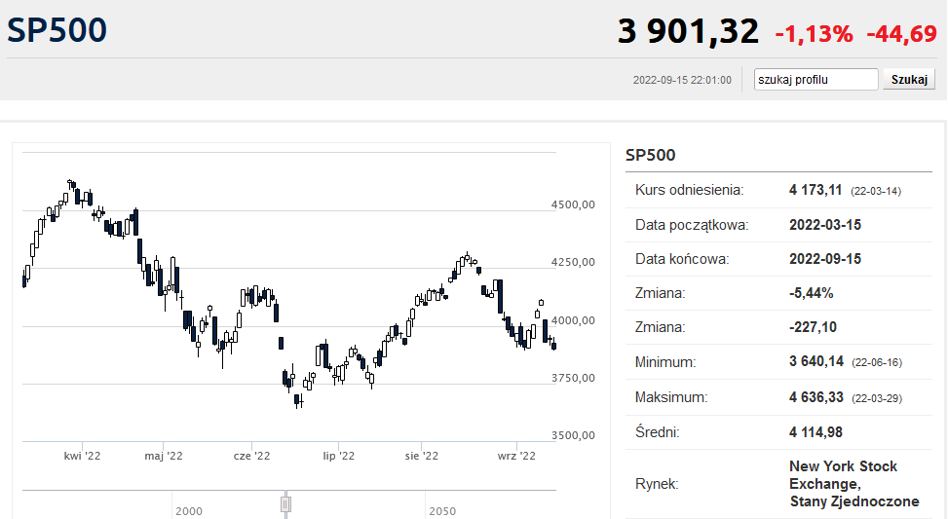Click the 'Średni:' label
Viewport: 948px width, 519px height.
(657, 432)
